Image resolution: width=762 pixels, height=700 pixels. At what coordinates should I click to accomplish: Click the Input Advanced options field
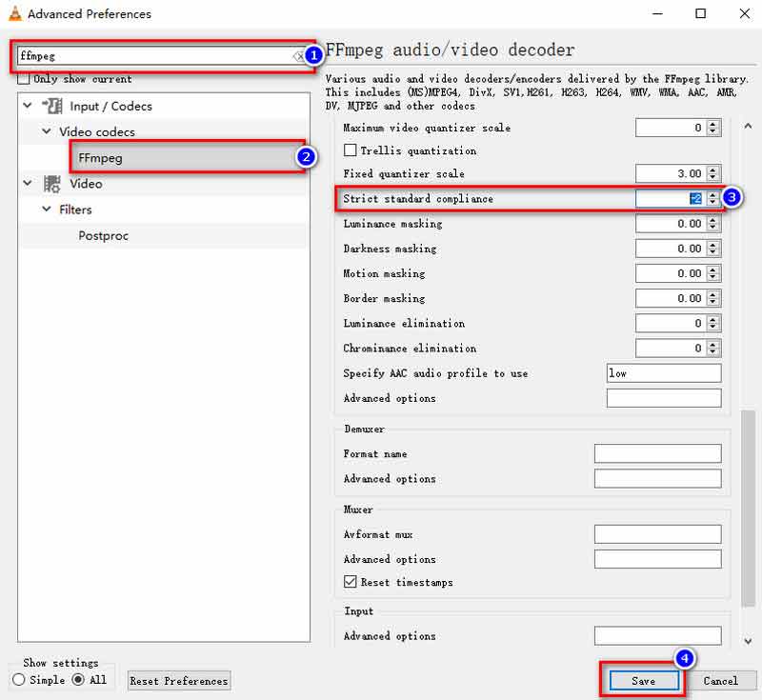[x=657, y=635]
